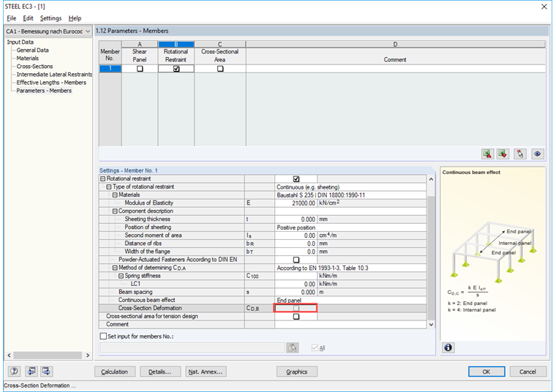Viewport: 556px width, 392px height.
Task: Toggle the Shear Panel checkbox for member 1
Action: (140, 69)
